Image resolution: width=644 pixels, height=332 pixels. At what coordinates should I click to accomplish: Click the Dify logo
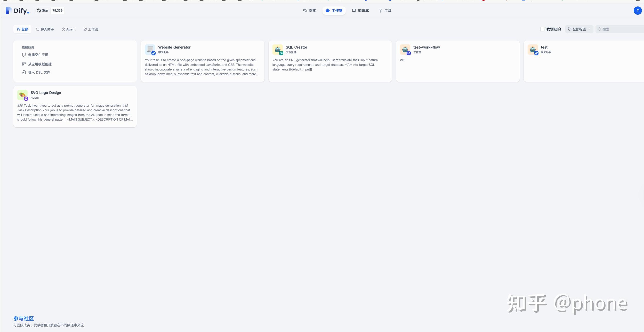tap(17, 11)
